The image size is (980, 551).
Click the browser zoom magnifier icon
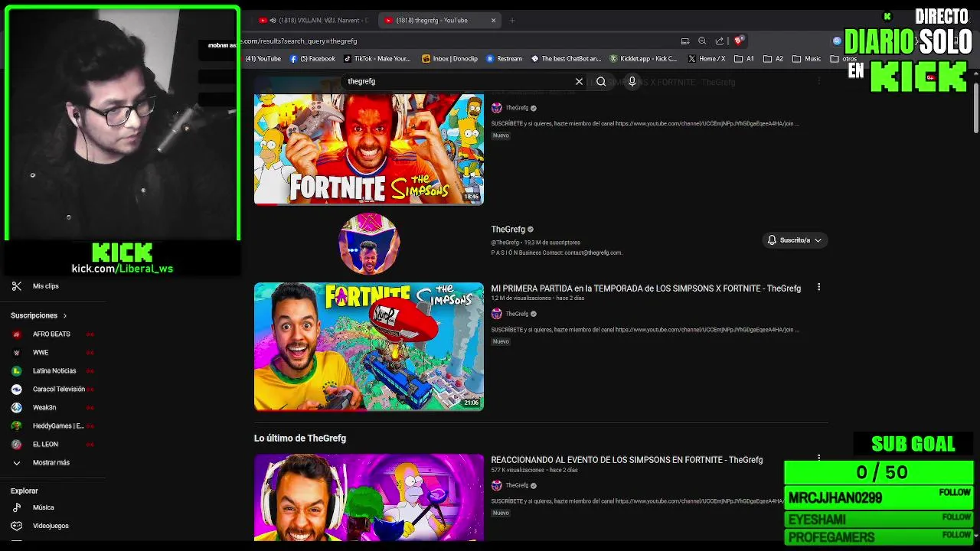(702, 41)
